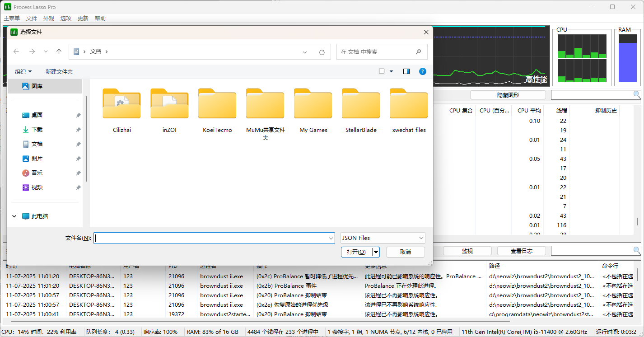
Task: Click the 取消 button
Action: pos(405,252)
